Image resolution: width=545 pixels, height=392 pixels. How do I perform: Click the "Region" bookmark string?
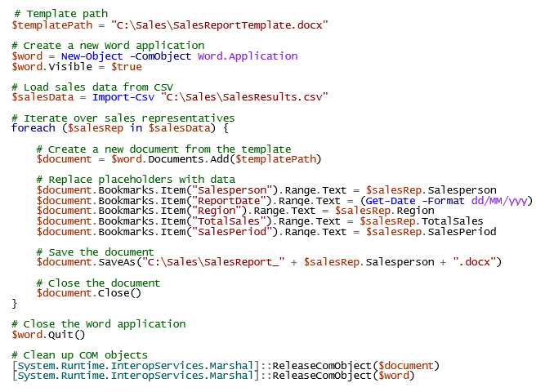pos(217,211)
